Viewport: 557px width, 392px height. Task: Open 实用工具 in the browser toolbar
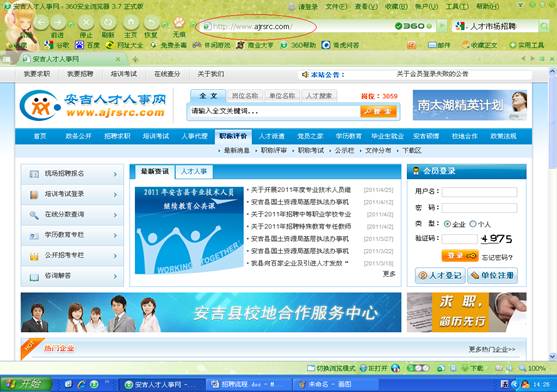point(527,45)
